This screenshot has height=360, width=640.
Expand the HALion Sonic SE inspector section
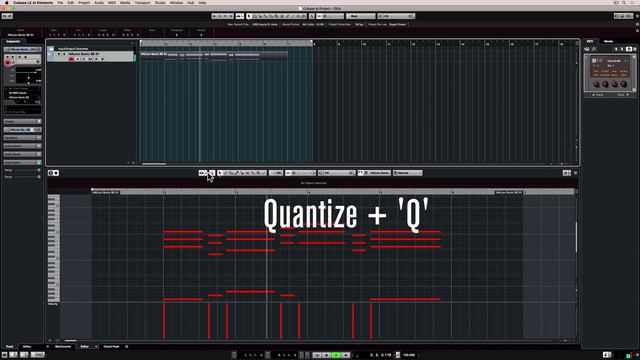pos(22,130)
